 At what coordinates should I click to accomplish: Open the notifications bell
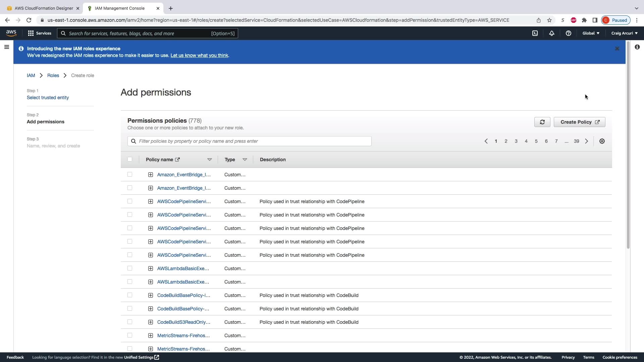551,33
